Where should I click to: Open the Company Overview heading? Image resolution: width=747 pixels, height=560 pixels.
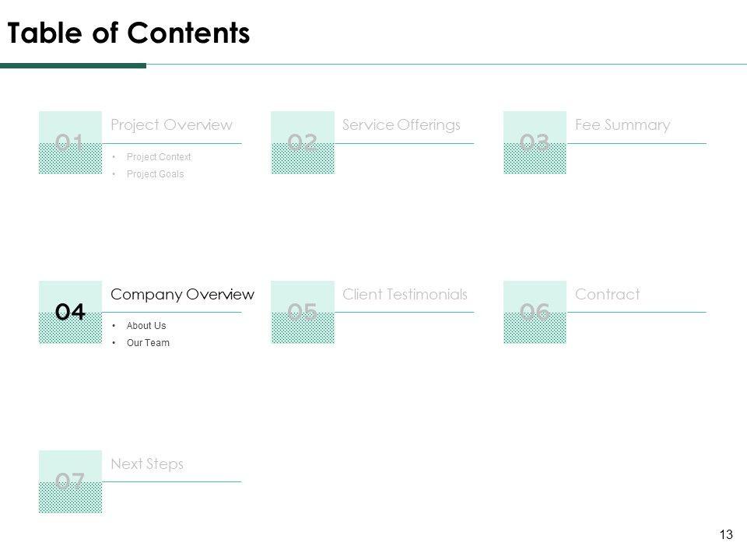coord(182,294)
